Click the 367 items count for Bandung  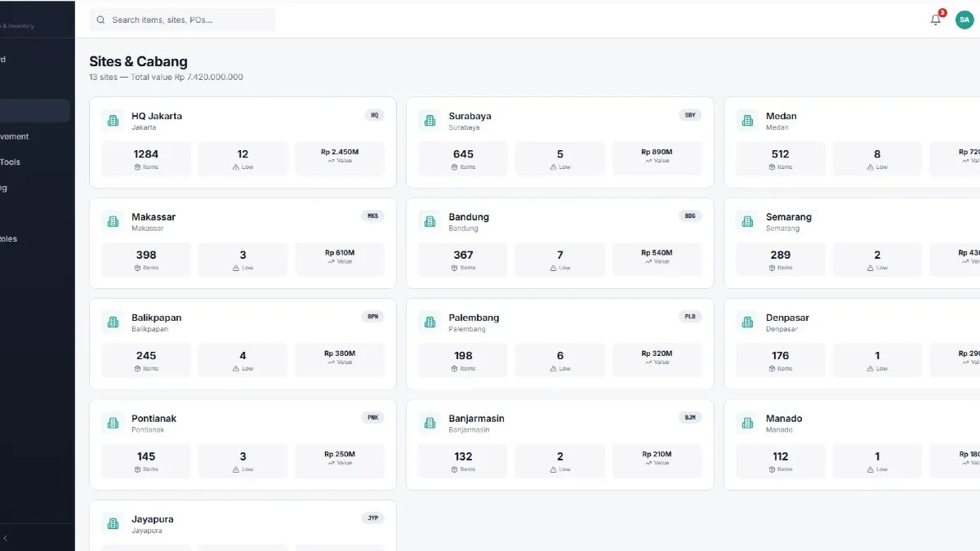pyautogui.click(x=463, y=255)
